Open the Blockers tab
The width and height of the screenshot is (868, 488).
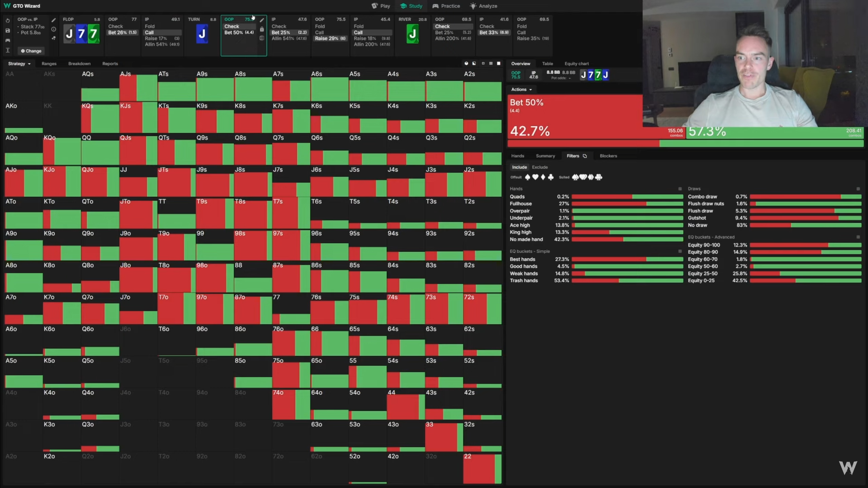[608, 156]
